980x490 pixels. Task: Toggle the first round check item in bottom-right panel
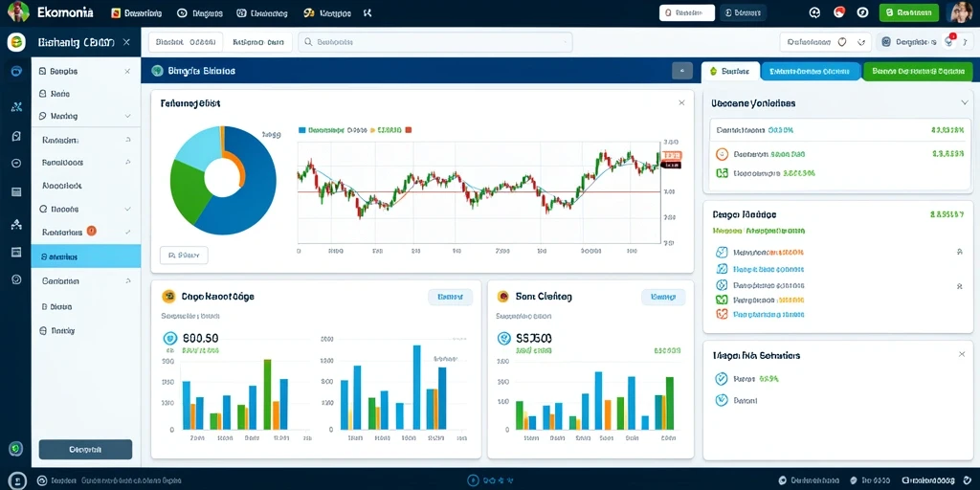722,379
